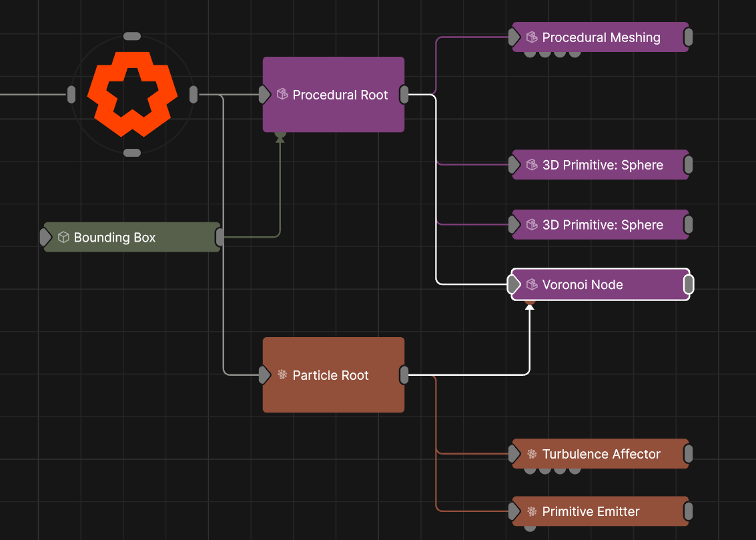Click the particle icon on Particle Root

[x=282, y=374]
